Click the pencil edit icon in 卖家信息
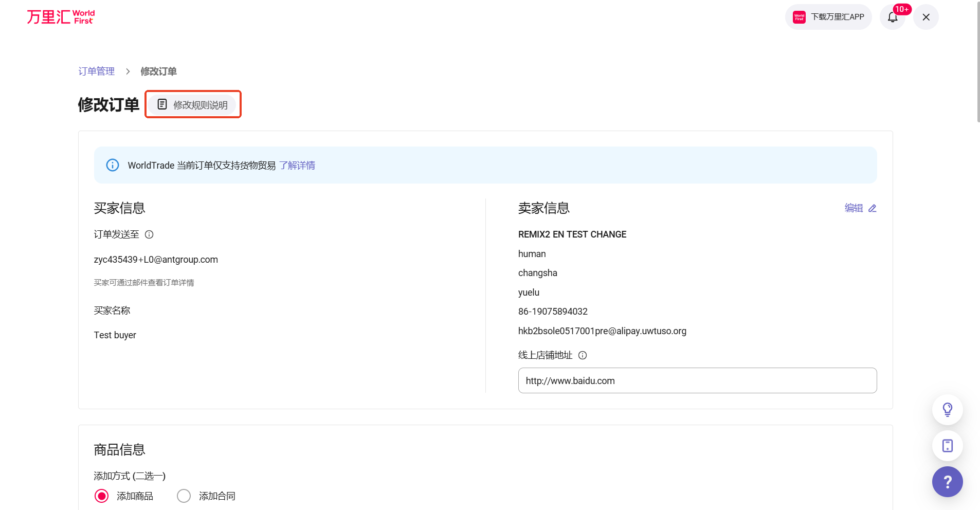The image size is (980, 510). pos(872,208)
